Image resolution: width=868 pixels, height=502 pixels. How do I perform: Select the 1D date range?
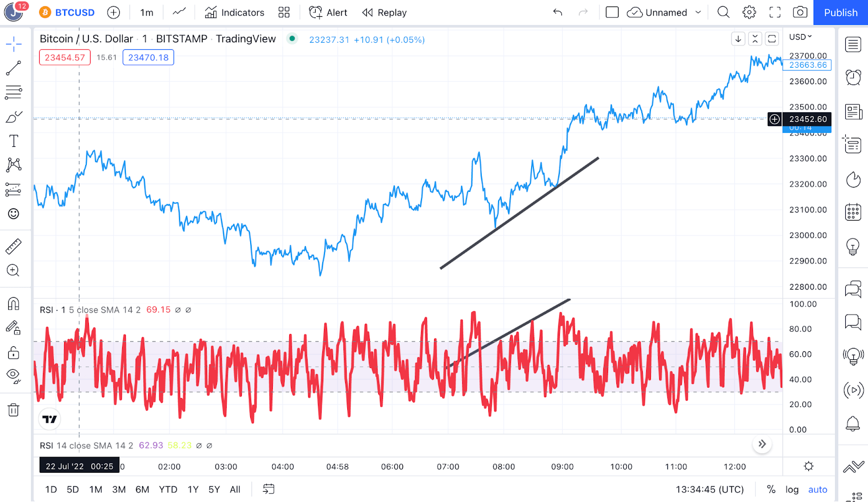pyautogui.click(x=51, y=490)
